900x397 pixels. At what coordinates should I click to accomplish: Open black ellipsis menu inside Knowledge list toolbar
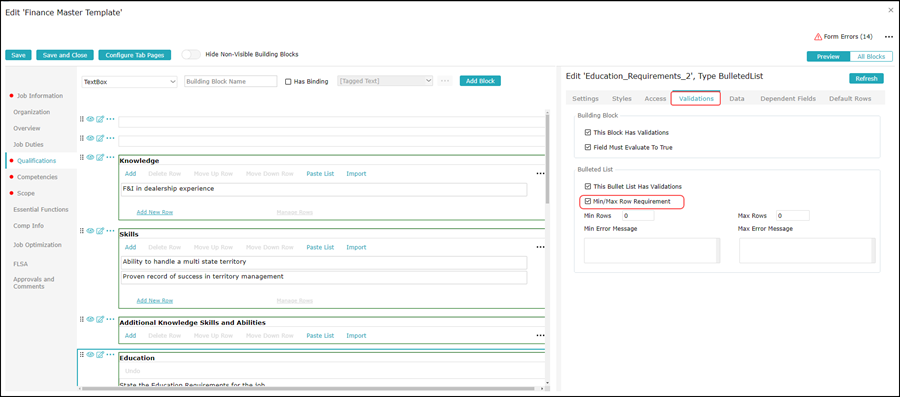(540, 173)
